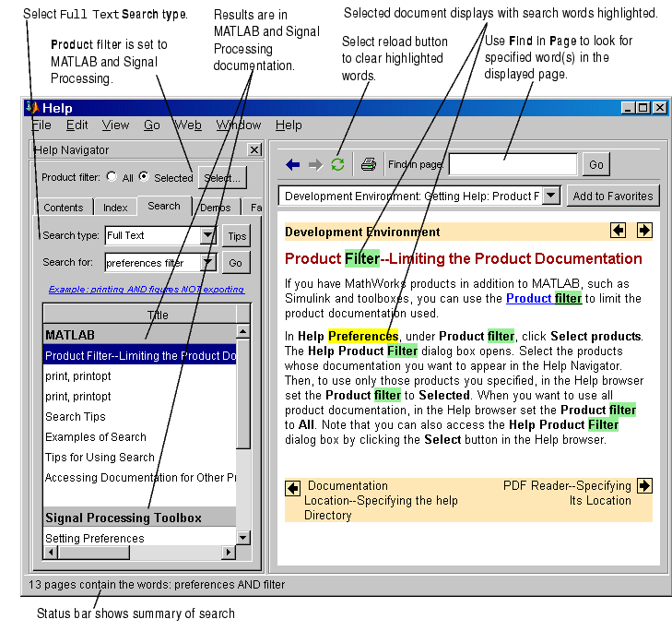Click horizontal scroll left arrow in results

tap(51, 552)
